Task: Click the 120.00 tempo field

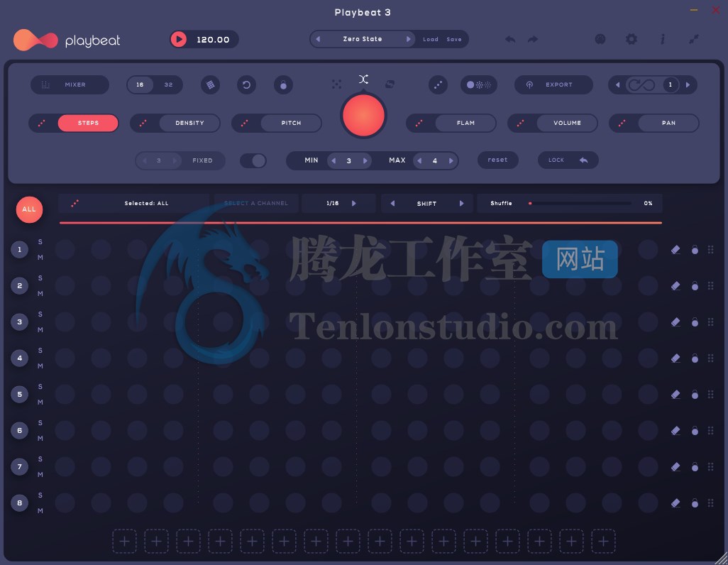Action: tap(213, 40)
